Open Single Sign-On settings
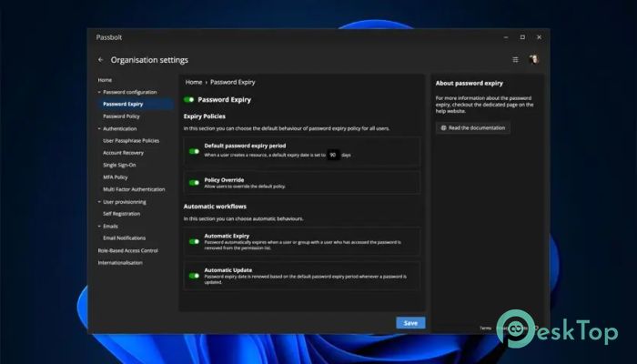637x364 pixels. [x=119, y=165]
